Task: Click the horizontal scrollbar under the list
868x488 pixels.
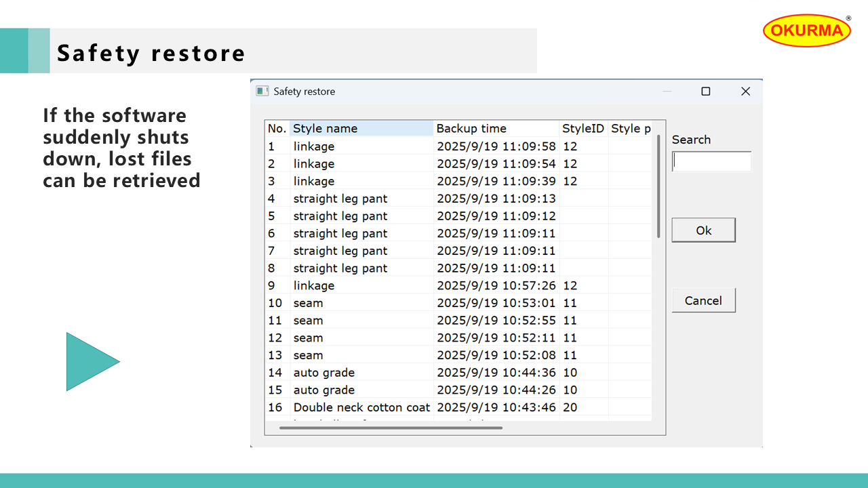Action: point(391,428)
